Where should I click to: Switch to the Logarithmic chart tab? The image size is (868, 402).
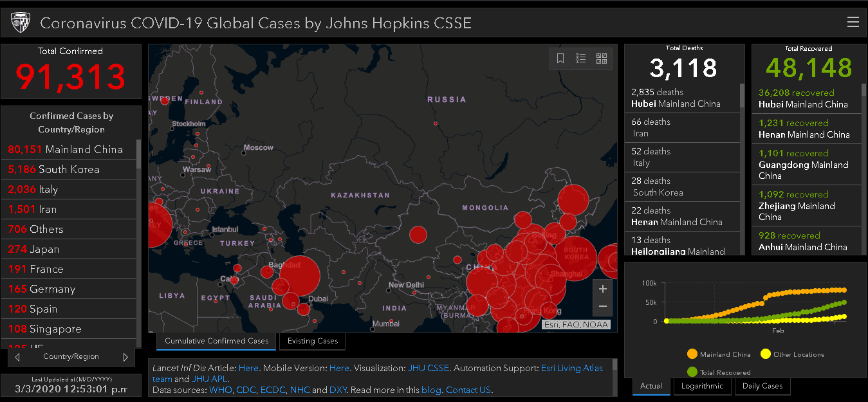point(703,386)
